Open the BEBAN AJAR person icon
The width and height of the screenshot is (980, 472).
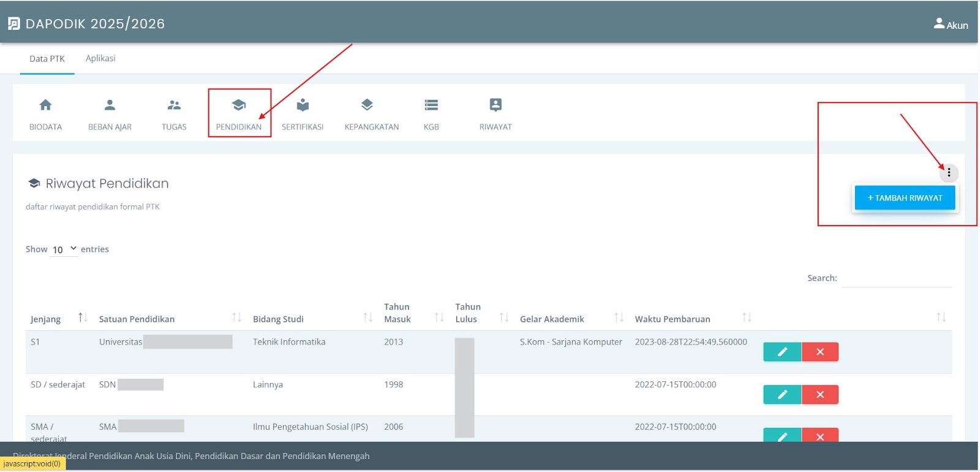coord(110,105)
